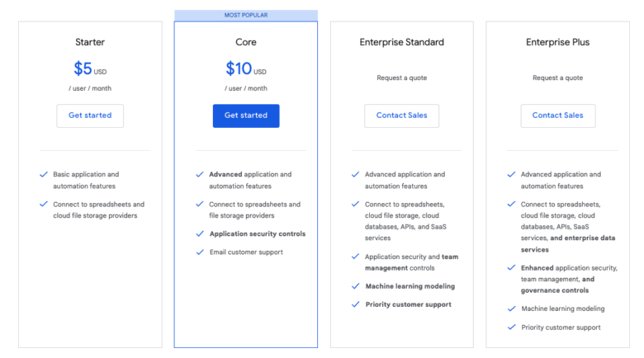Click the Core plan title
The height and width of the screenshot is (358, 644).
click(x=246, y=42)
